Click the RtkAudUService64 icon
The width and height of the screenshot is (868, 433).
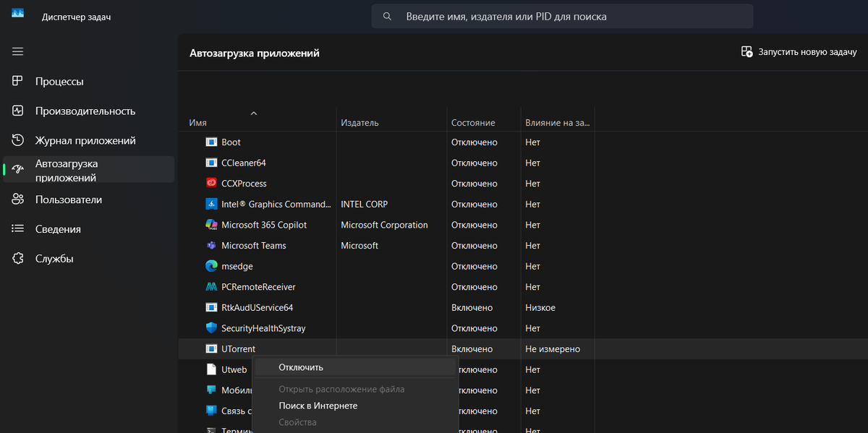pyautogui.click(x=211, y=307)
